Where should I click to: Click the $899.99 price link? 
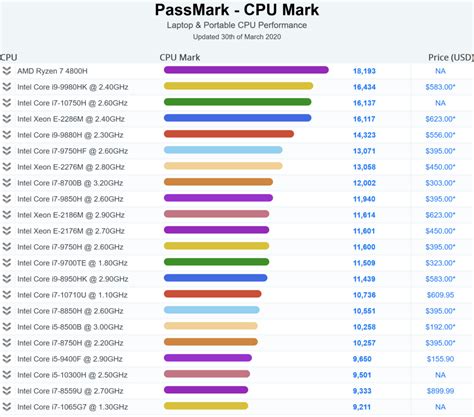coord(440,391)
